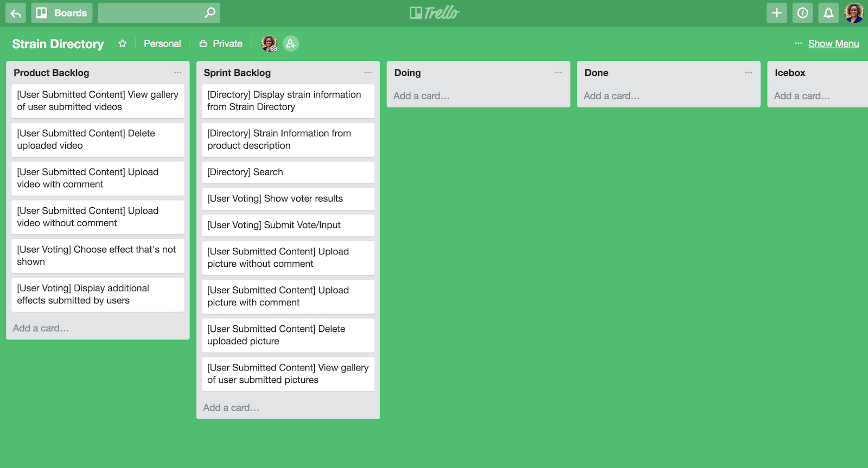Click the board member avatar
The height and width of the screenshot is (468, 868).
(x=269, y=43)
